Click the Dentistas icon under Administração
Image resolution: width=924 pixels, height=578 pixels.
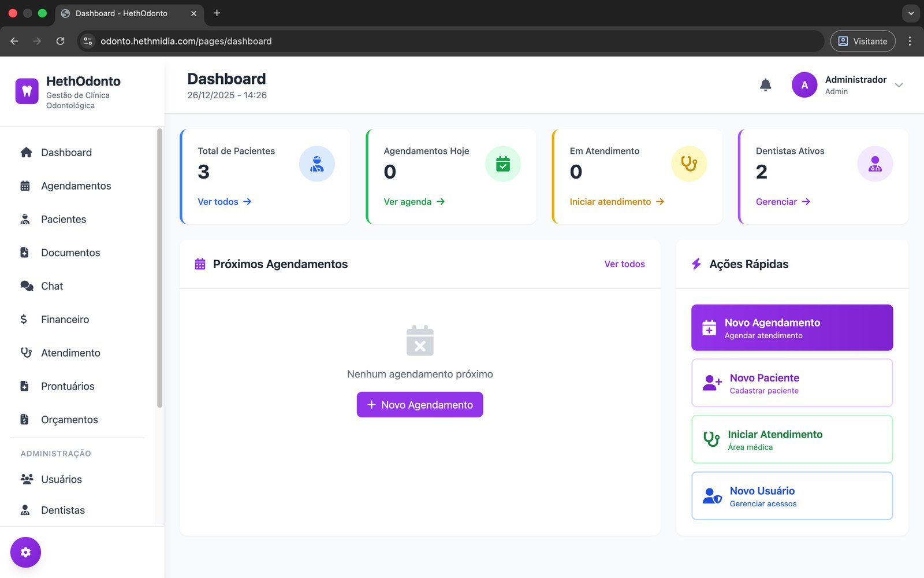click(24, 510)
